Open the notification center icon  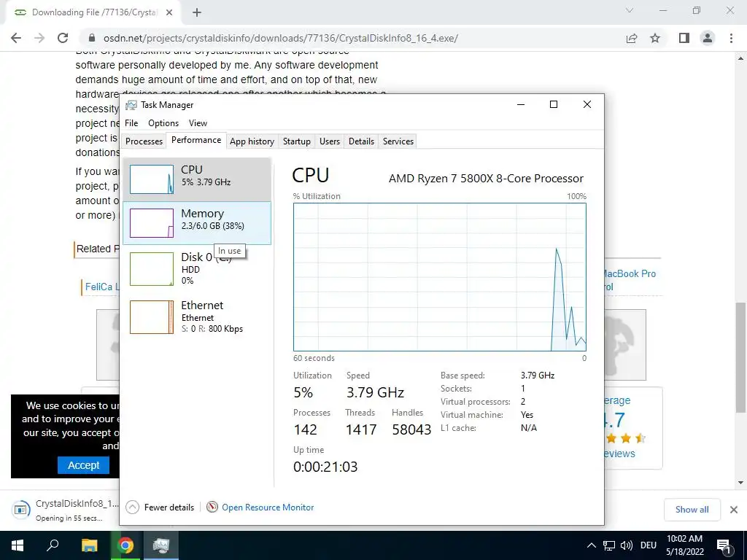(x=724, y=545)
